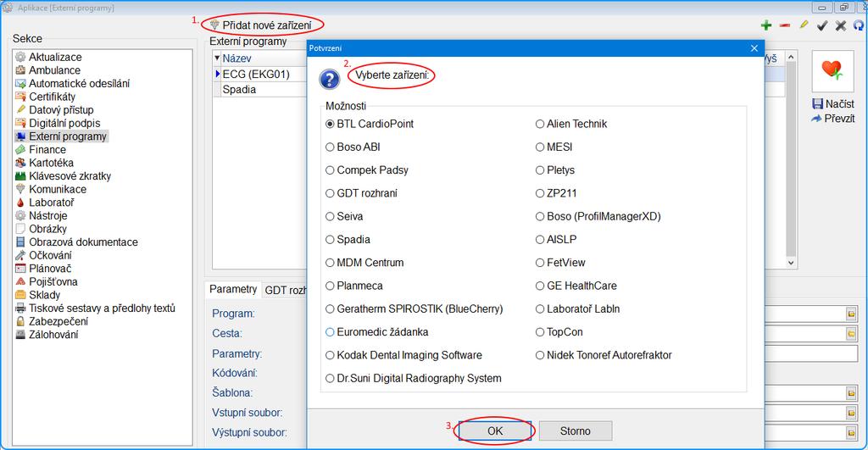
Task: Select ZP211 radio option
Action: 556,194
